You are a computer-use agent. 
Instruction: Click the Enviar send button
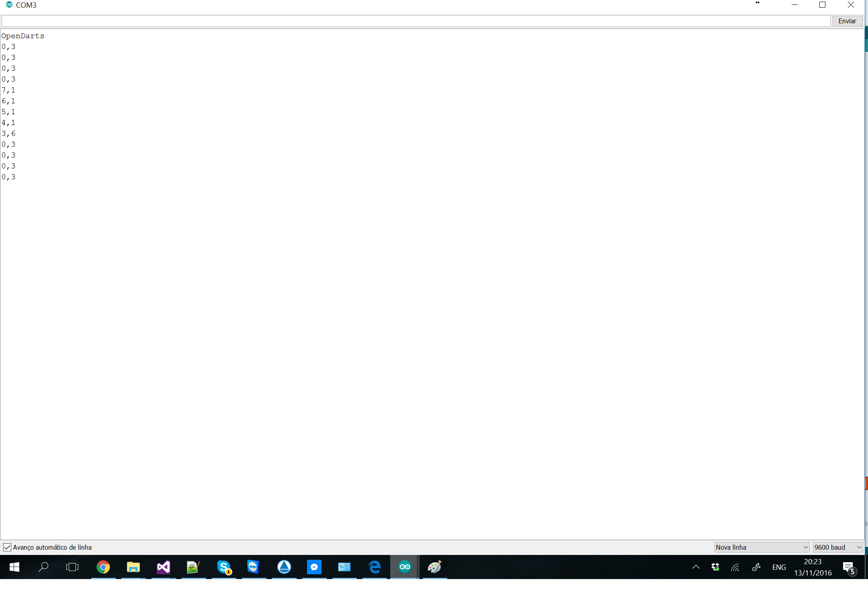tap(847, 21)
